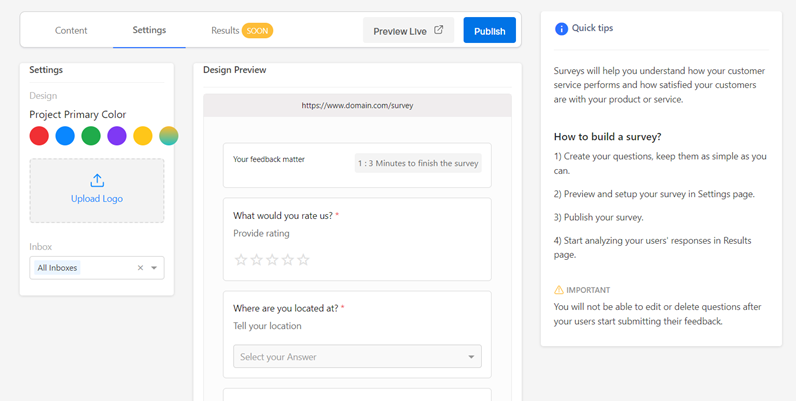The width and height of the screenshot is (796, 401).
Task: Select the third rating star
Action: tap(272, 260)
